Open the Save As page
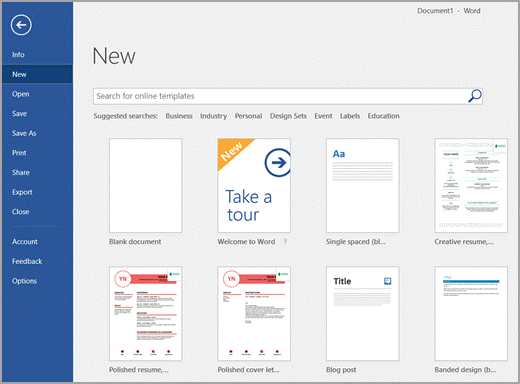This screenshot has height=384, width=520. pos(24,133)
